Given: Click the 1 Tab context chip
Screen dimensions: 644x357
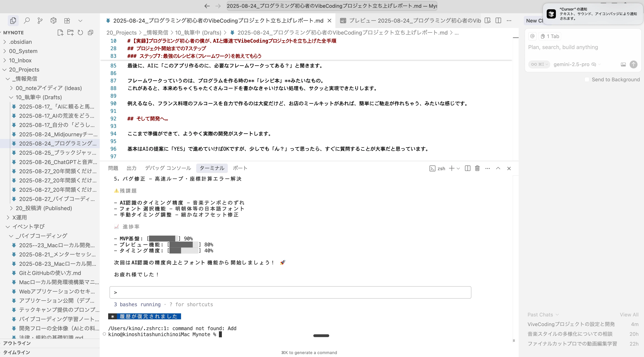Looking at the screenshot, I should pyautogui.click(x=550, y=36).
